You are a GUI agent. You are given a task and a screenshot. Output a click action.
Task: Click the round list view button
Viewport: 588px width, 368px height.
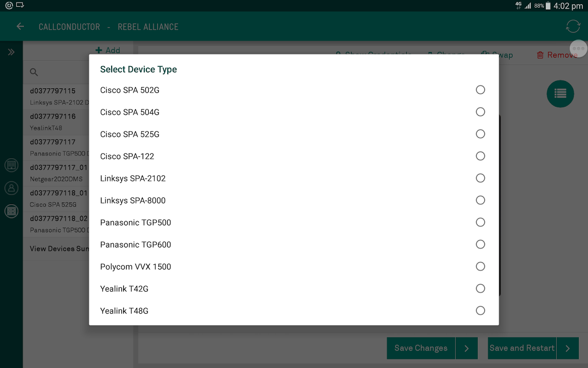click(560, 93)
